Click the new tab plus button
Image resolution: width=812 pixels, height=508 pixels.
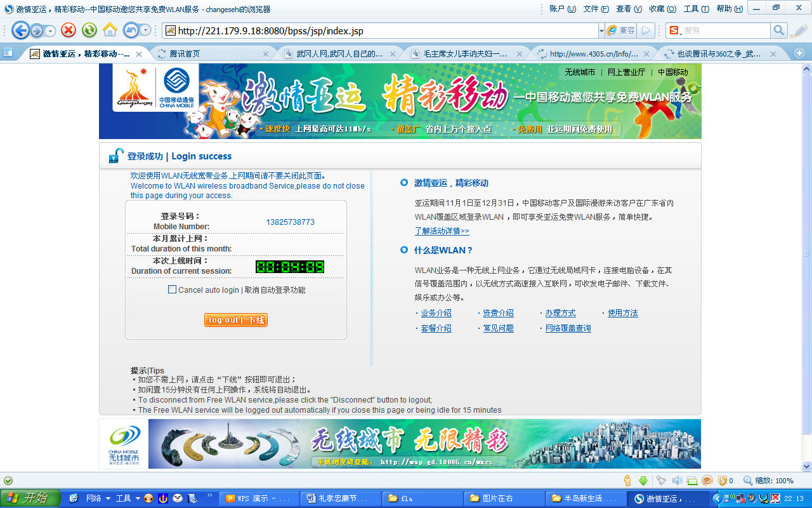tap(799, 53)
